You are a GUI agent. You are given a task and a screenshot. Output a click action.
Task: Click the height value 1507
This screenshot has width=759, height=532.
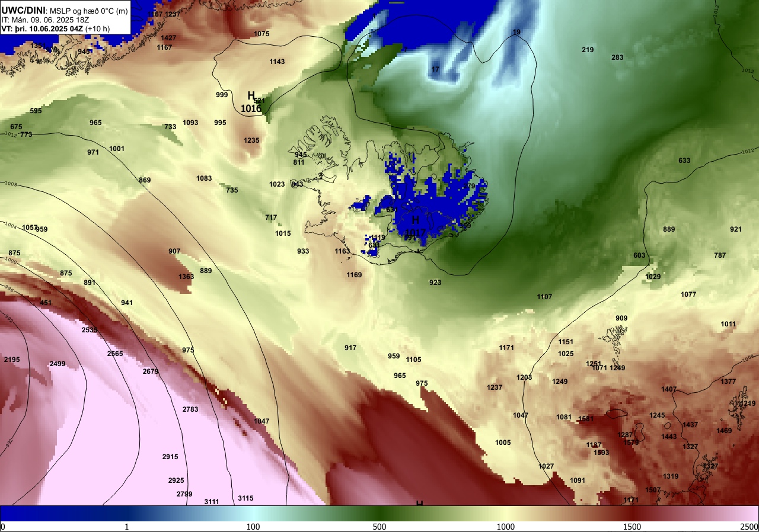point(653,490)
